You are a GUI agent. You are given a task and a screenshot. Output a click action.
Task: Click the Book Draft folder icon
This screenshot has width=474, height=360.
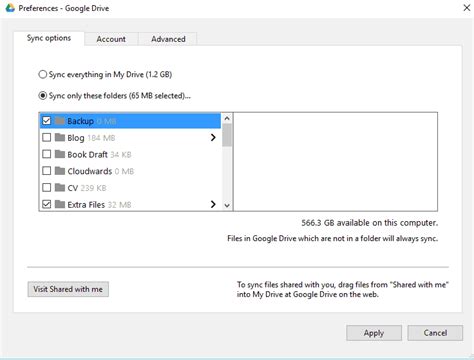60,154
